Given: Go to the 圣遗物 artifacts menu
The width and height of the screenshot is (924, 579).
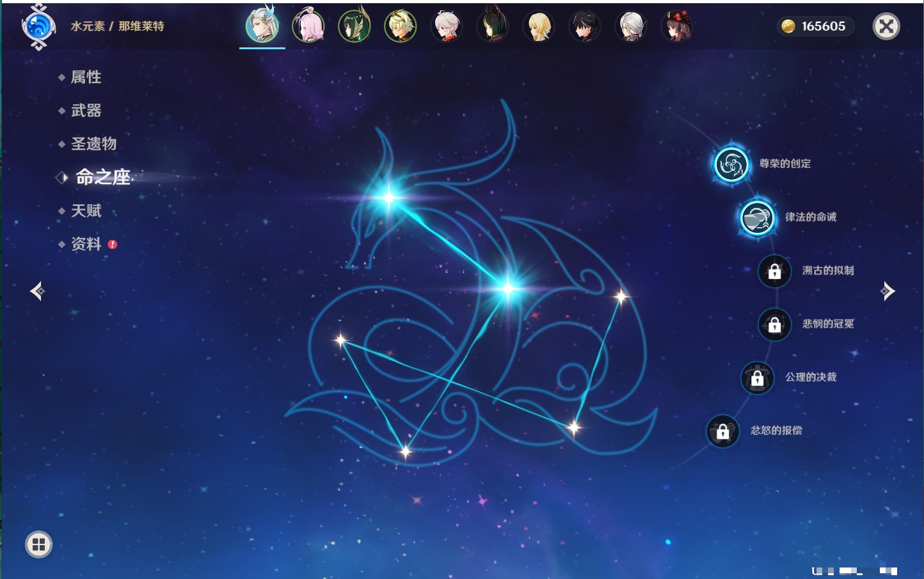Looking at the screenshot, I should [x=93, y=144].
